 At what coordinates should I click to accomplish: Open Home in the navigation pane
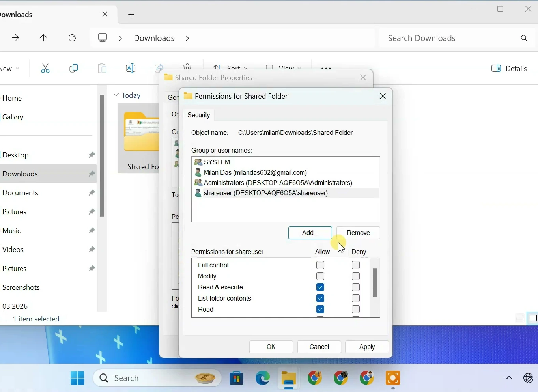[12, 98]
